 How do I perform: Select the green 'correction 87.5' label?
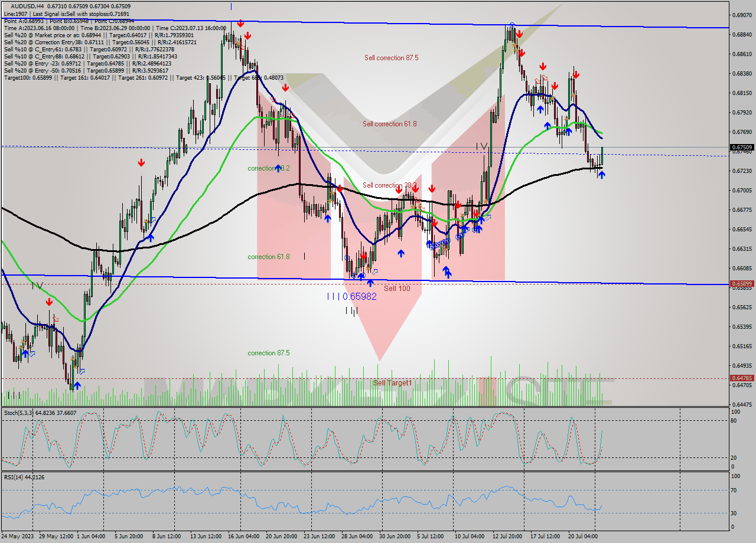pos(269,353)
